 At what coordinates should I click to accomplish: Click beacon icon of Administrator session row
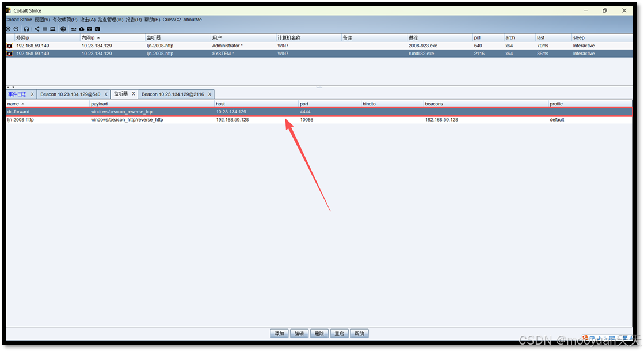tap(9, 46)
